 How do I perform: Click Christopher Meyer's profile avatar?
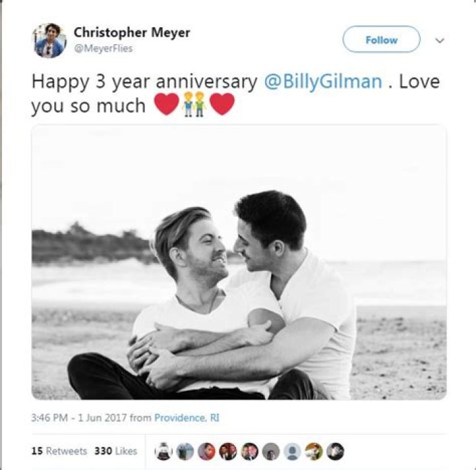click(x=50, y=41)
